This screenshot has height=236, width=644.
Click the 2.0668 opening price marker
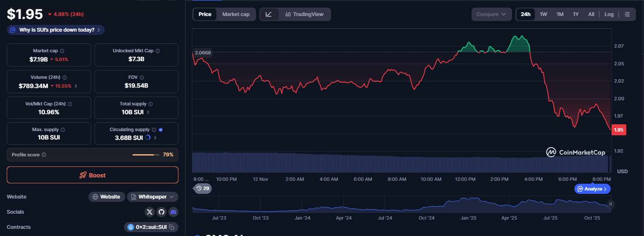[202, 53]
